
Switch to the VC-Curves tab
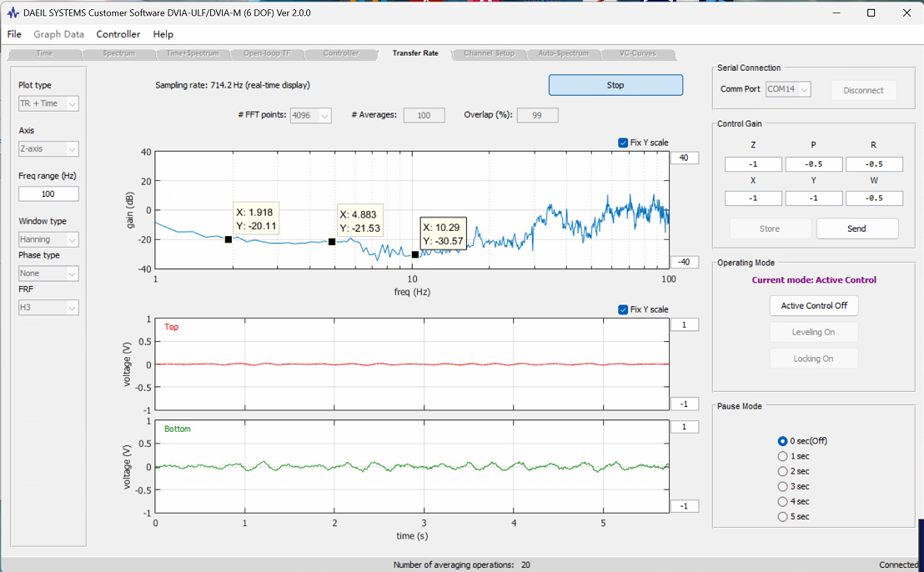[638, 53]
